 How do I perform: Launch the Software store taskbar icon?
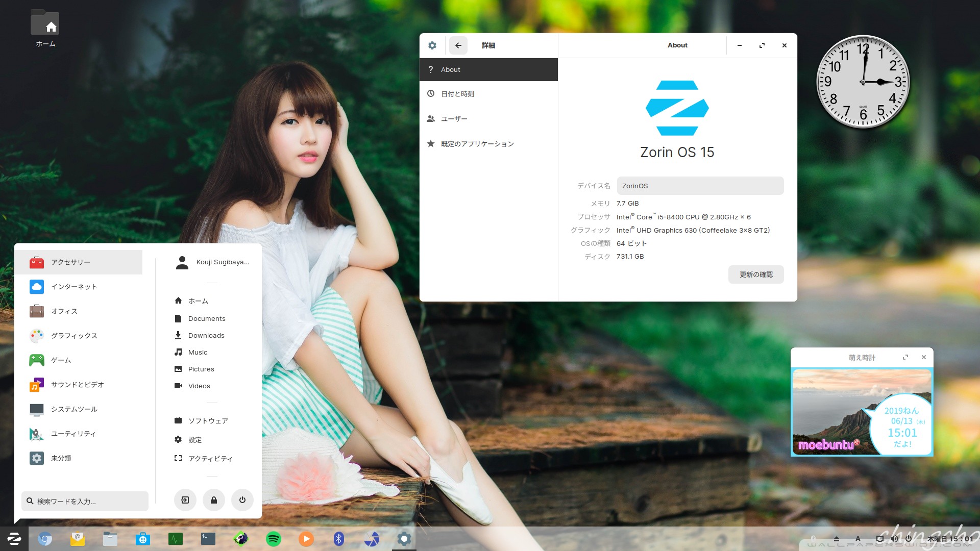[143, 539]
